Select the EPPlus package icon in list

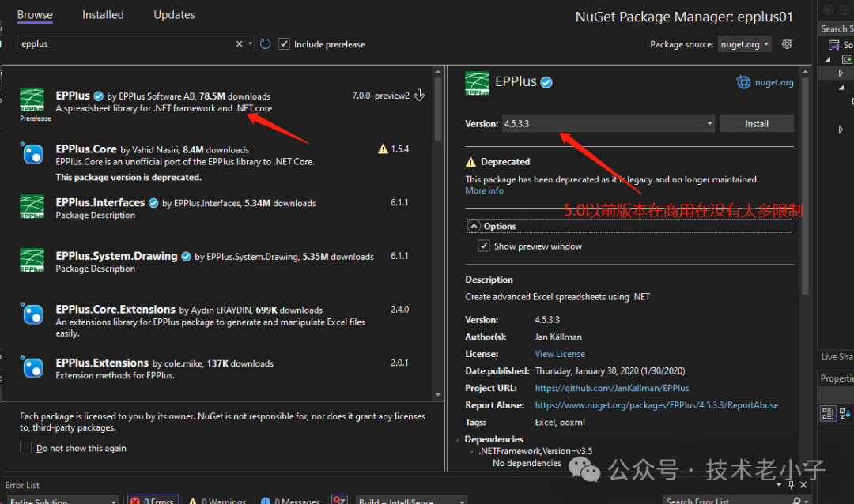(32, 100)
